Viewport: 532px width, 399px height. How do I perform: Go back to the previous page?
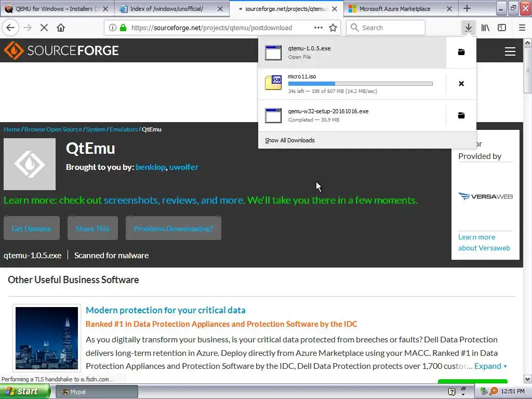coord(10,28)
